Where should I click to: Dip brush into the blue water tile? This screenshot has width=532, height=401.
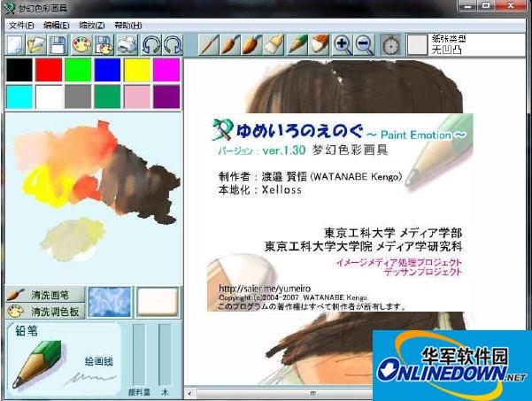tap(110, 302)
